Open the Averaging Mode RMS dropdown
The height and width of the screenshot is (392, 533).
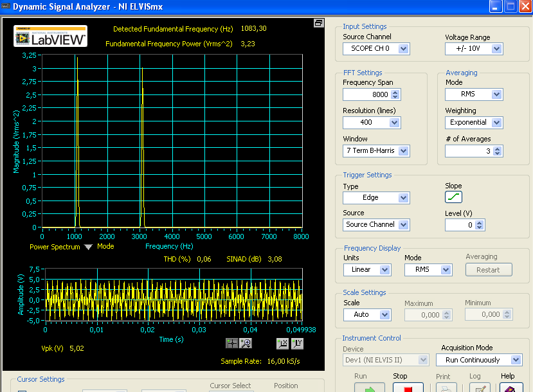pos(496,94)
